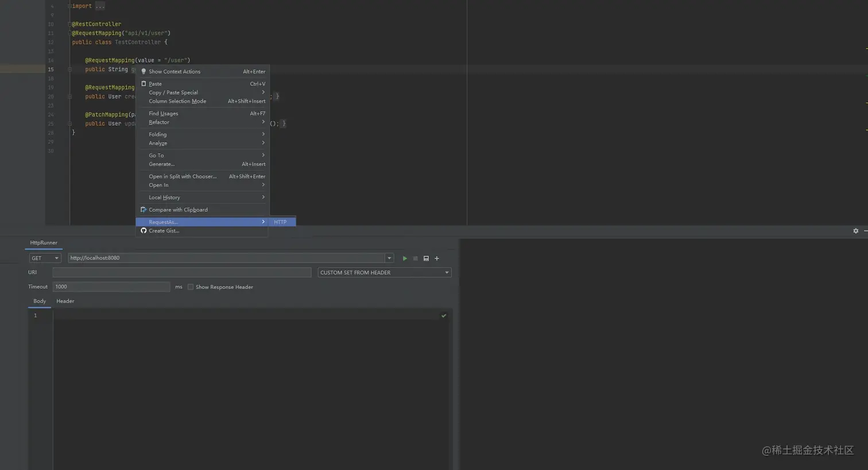Click the lightbulb icon for context actions
Image resolution: width=868 pixels, height=470 pixels.
tap(144, 72)
